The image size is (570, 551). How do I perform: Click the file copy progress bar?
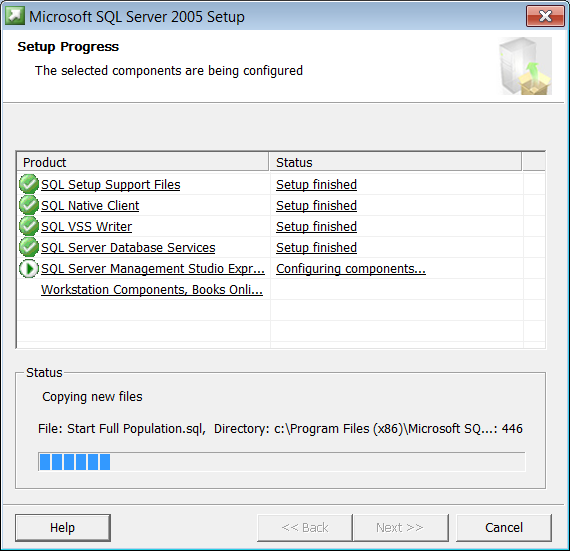282,462
